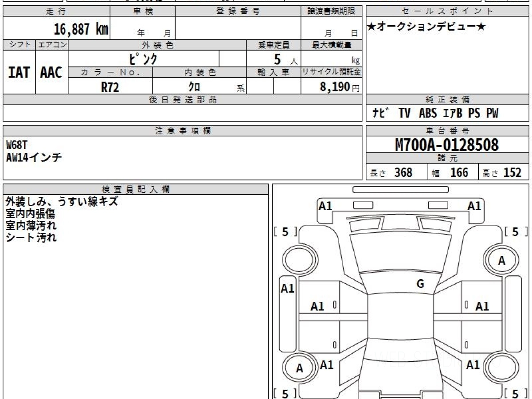Viewport: 532px width, 399px height.
Task: Select the mileage value 16,887 km
Action: point(81,29)
